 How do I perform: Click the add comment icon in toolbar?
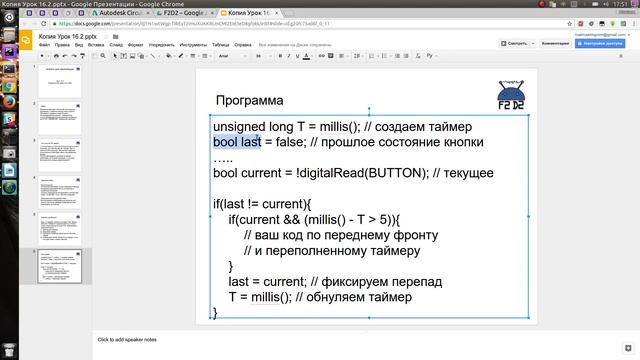coord(331,56)
